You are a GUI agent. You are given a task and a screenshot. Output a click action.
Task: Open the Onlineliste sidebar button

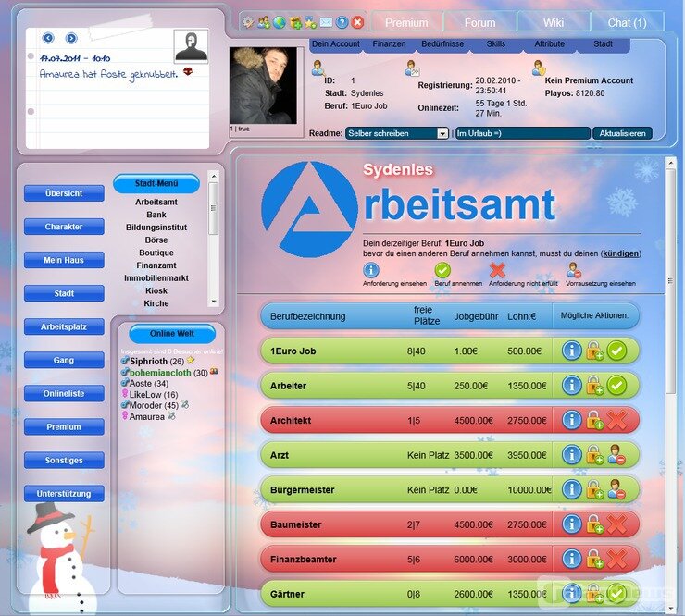[64, 394]
